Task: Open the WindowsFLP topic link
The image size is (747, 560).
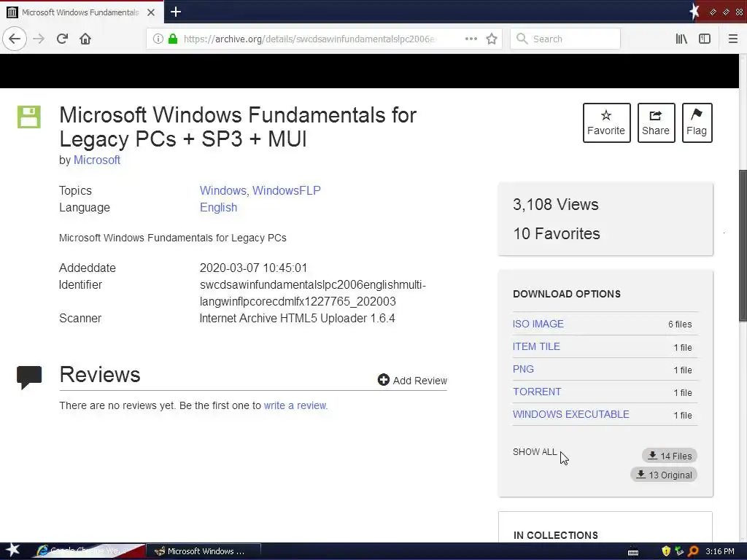Action: [x=286, y=190]
